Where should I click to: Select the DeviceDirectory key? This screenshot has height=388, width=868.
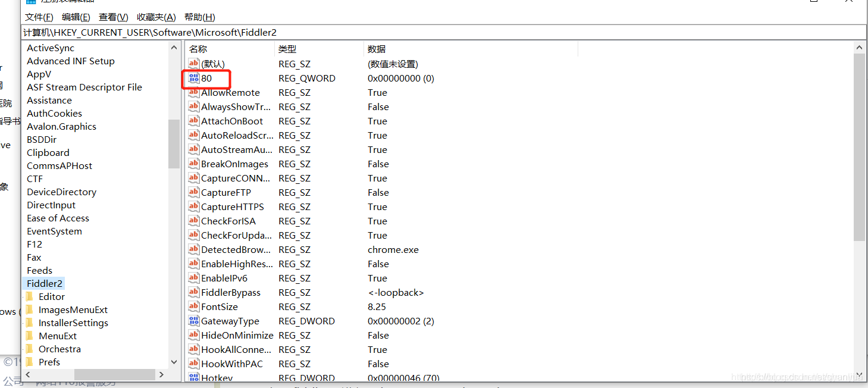(x=61, y=192)
